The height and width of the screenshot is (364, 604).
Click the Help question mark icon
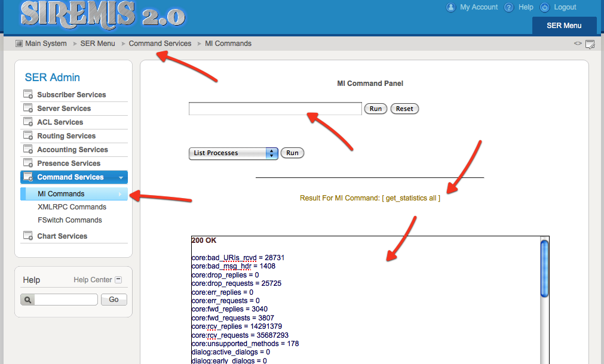[x=509, y=8]
